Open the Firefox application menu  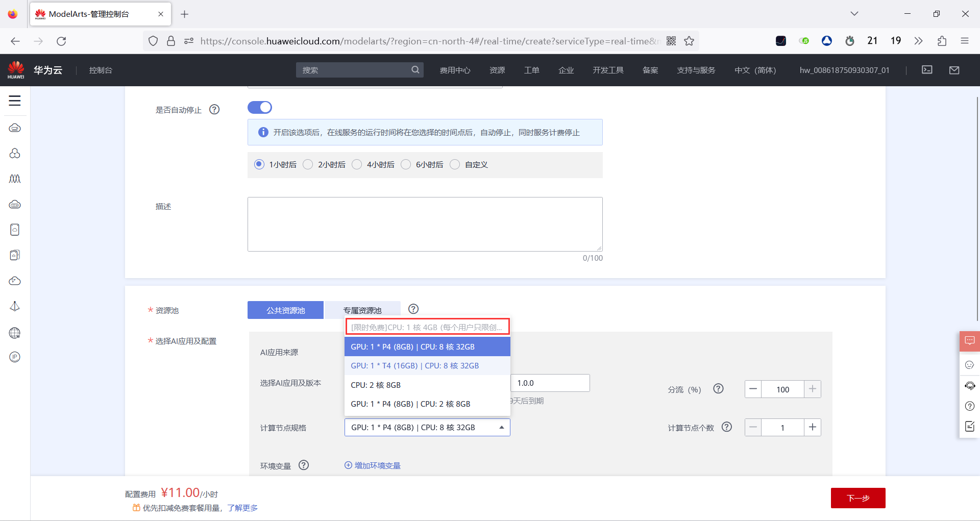coord(965,41)
